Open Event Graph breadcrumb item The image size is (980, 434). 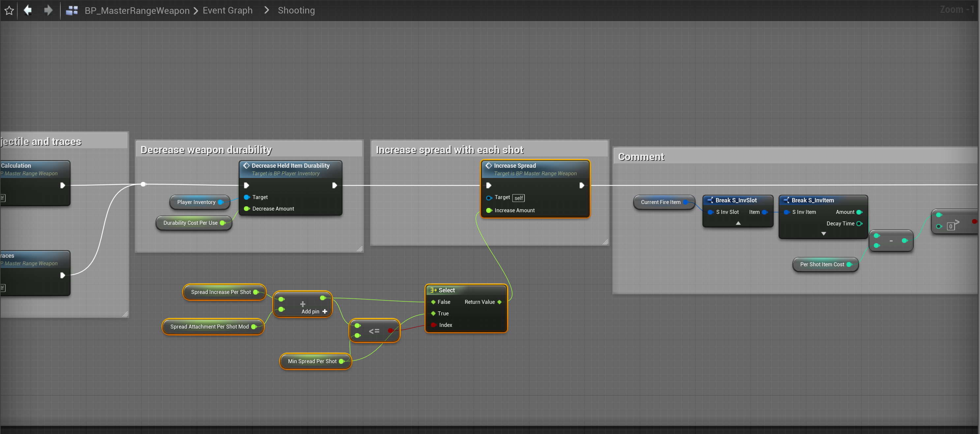pos(227,11)
